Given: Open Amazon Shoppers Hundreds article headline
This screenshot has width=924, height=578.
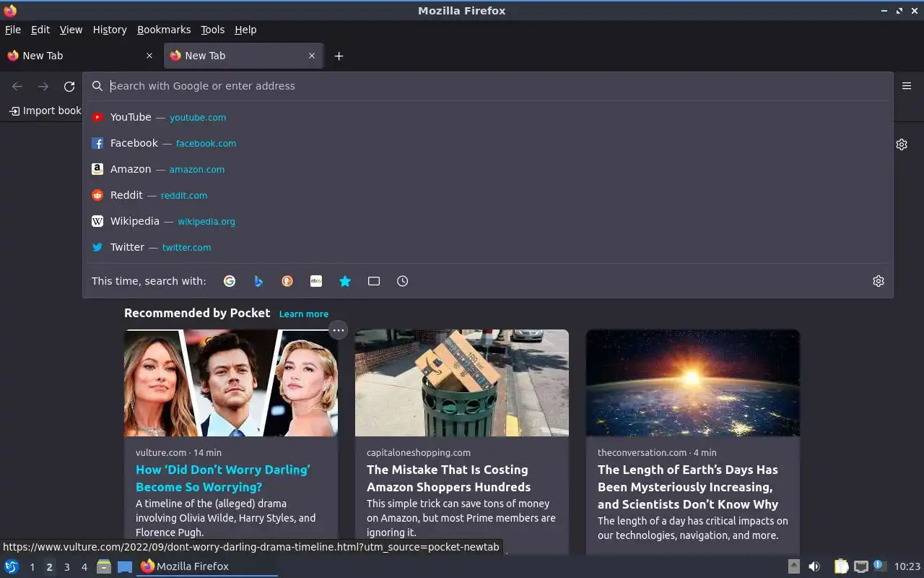Looking at the screenshot, I should click(448, 478).
